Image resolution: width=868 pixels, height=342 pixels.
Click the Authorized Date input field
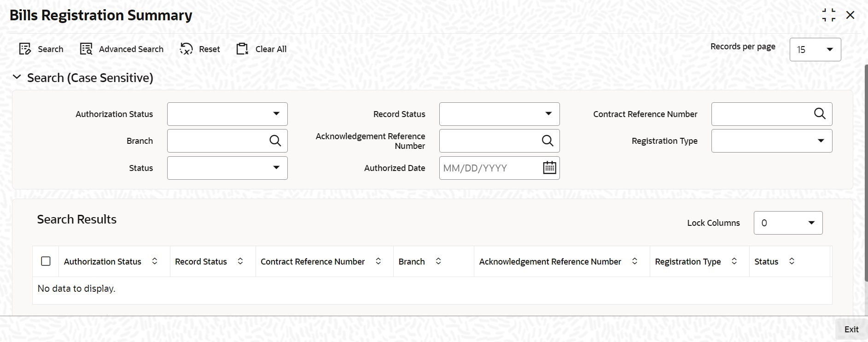click(490, 168)
